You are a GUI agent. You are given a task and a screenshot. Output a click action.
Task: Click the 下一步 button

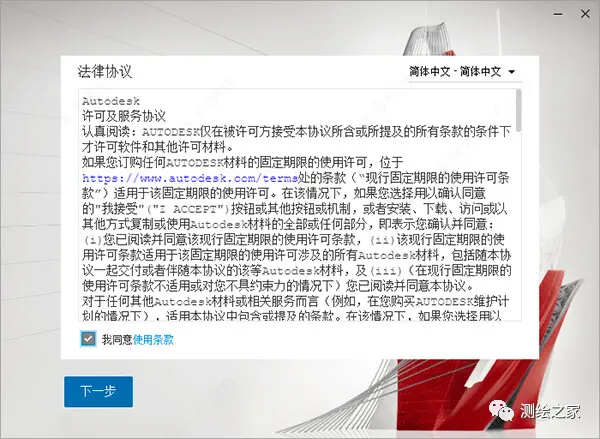[98, 392]
